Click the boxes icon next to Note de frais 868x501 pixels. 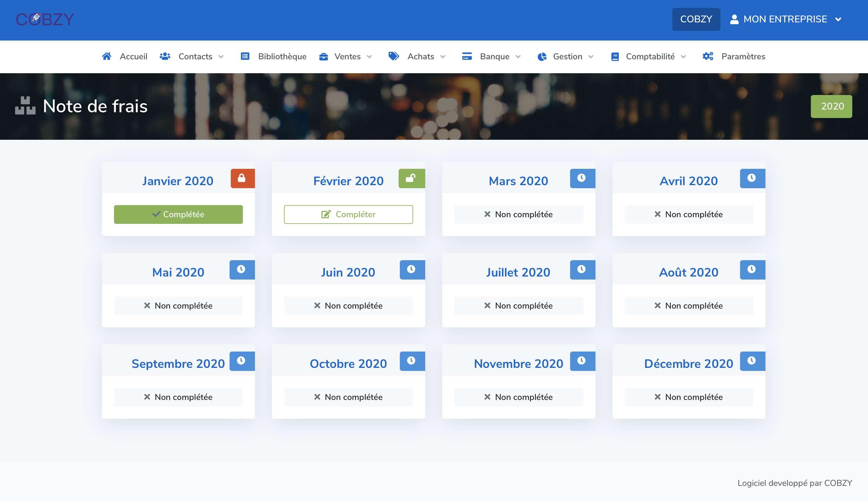tap(25, 106)
